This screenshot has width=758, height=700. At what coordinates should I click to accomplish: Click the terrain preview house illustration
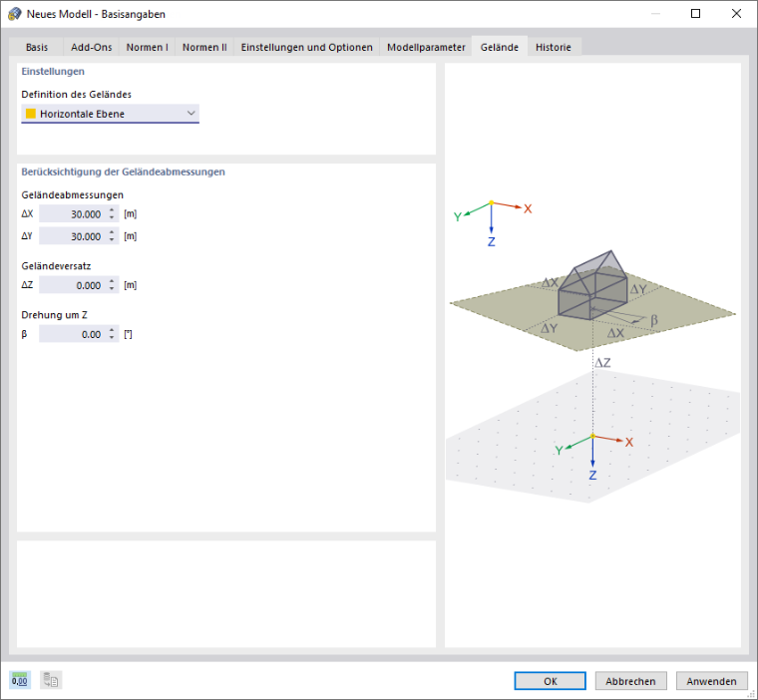point(592,285)
